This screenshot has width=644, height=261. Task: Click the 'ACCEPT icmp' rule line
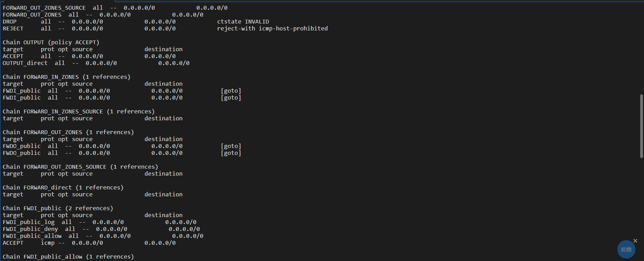[89, 243]
